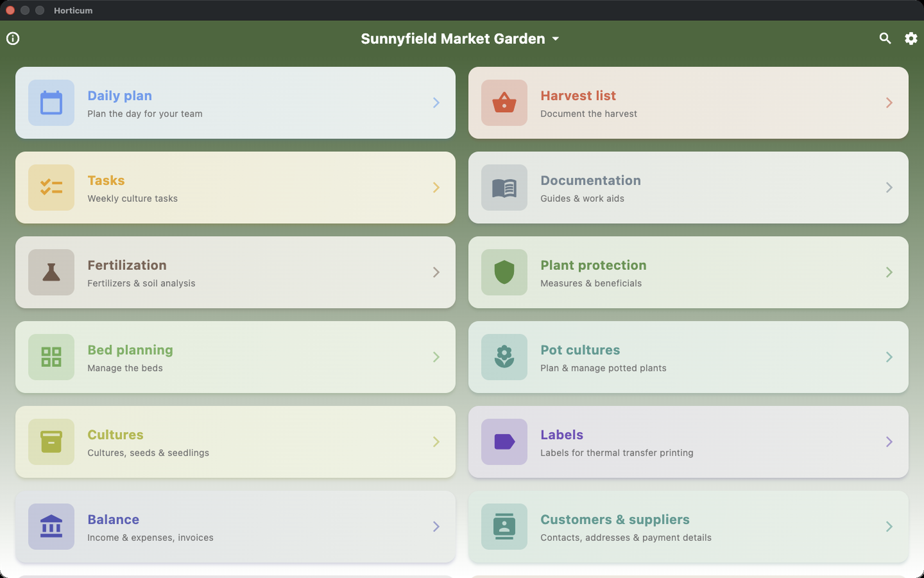Image resolution: width=924 pixels, height=578 pixels.
Task: Click 'Fertilizers & soil analysis' text
Action: 141,284
